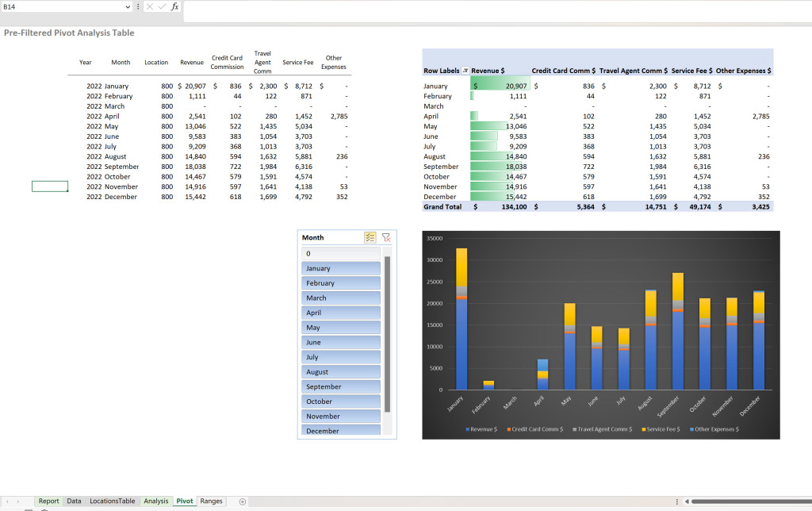Select May in the Month slicer
The image size is (812, 511).
(341, 328)
